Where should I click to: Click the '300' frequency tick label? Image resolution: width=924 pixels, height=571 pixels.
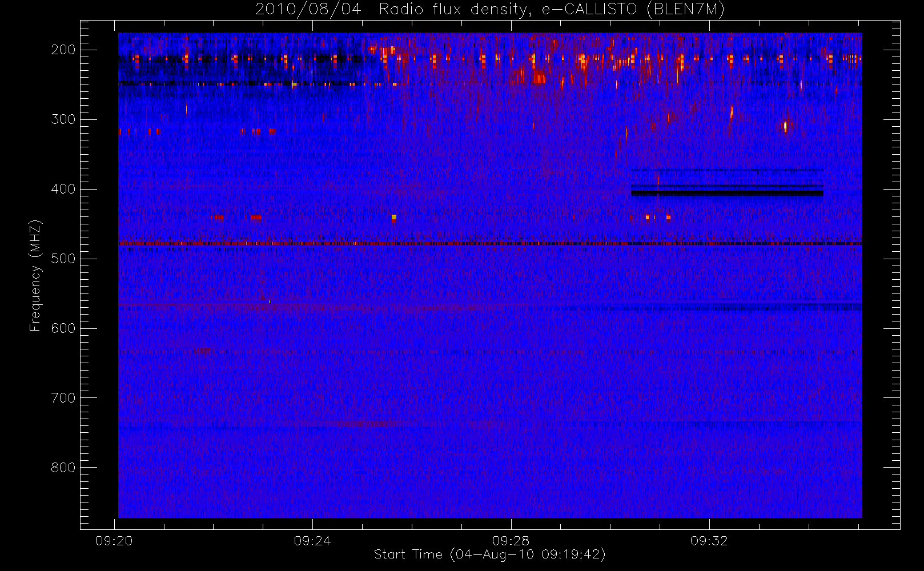(x=63, y=119)
